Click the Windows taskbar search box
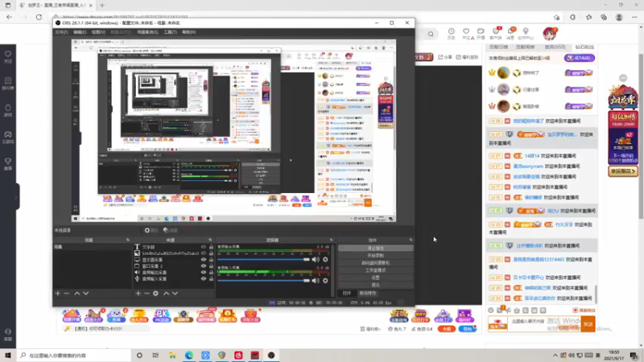Image resolution: width=644 pixels, height=362 pixels. tap(74, 356)
